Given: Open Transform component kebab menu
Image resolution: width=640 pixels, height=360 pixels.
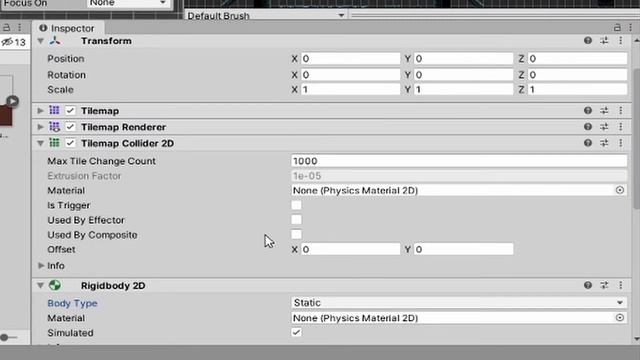Looking at the screenshot, I should tap(621, 40).
